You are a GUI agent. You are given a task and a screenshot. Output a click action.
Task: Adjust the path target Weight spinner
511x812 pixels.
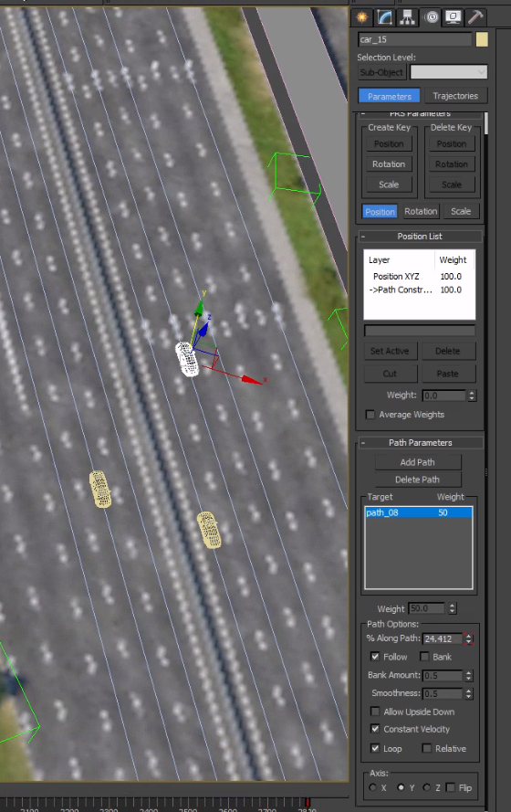click(x=453, y=608)
